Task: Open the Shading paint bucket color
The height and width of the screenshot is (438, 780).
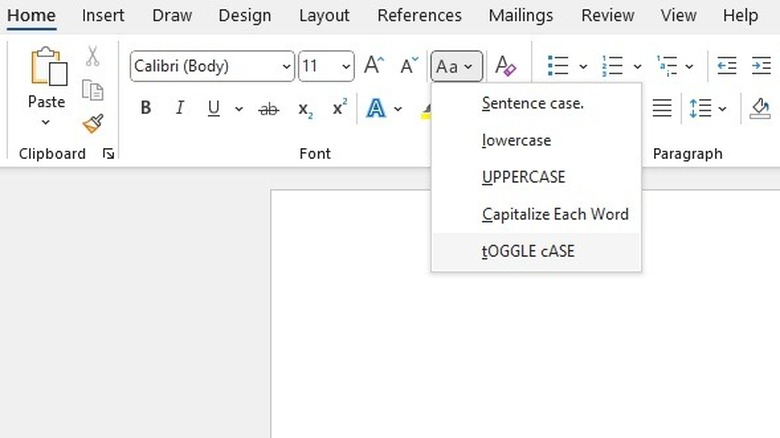Action: [760, 108]
